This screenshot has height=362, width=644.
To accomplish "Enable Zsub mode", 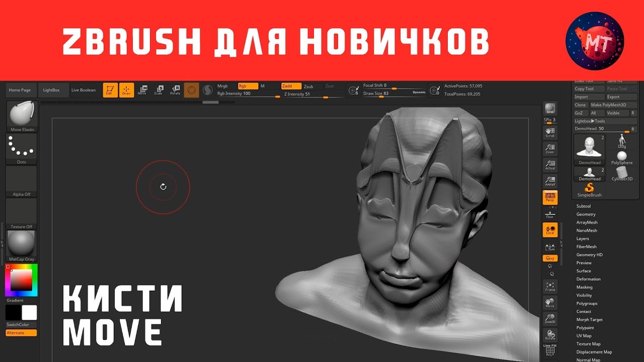I will click(312, 86).
